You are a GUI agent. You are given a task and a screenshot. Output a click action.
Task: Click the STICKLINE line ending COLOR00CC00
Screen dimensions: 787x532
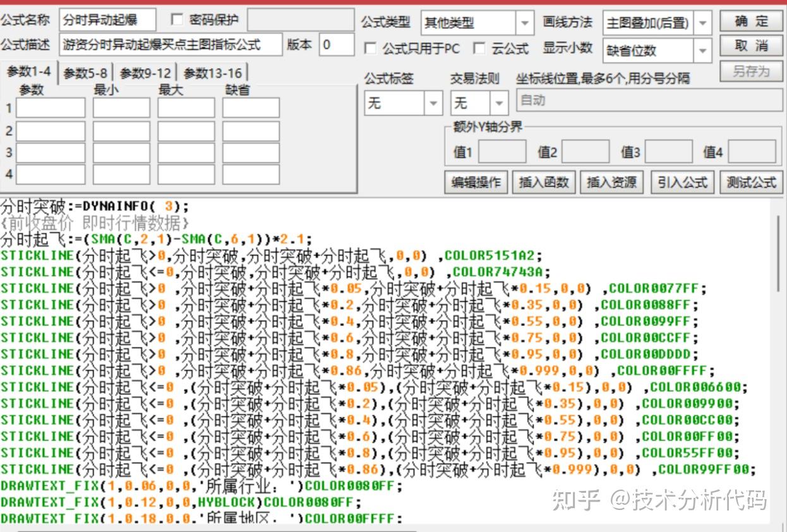pyautogui.click(x=370, y=420)
